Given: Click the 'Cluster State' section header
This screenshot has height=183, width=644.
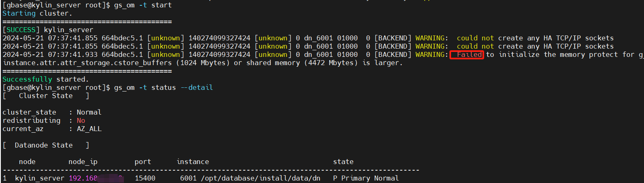Looking at the screenshot, I should [46, 96].
